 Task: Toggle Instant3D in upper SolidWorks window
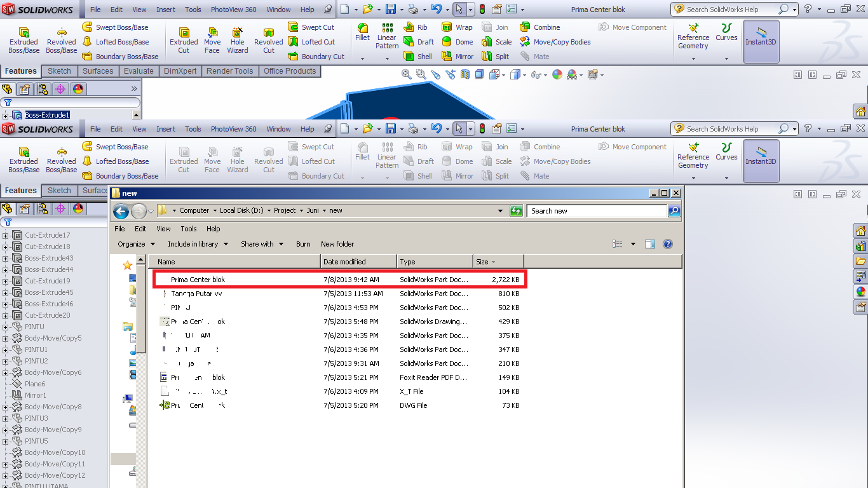tap(761, 41)
